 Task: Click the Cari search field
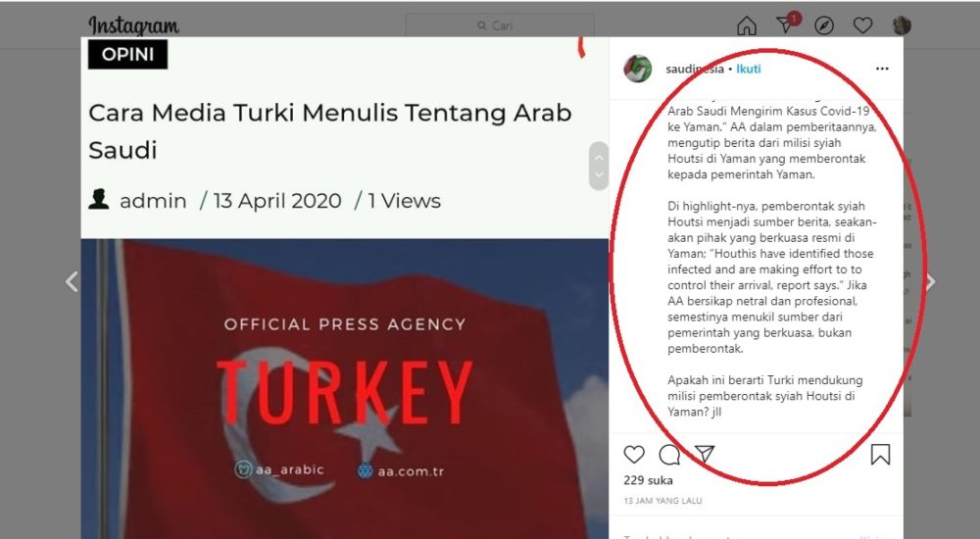[x=500, y=25]
